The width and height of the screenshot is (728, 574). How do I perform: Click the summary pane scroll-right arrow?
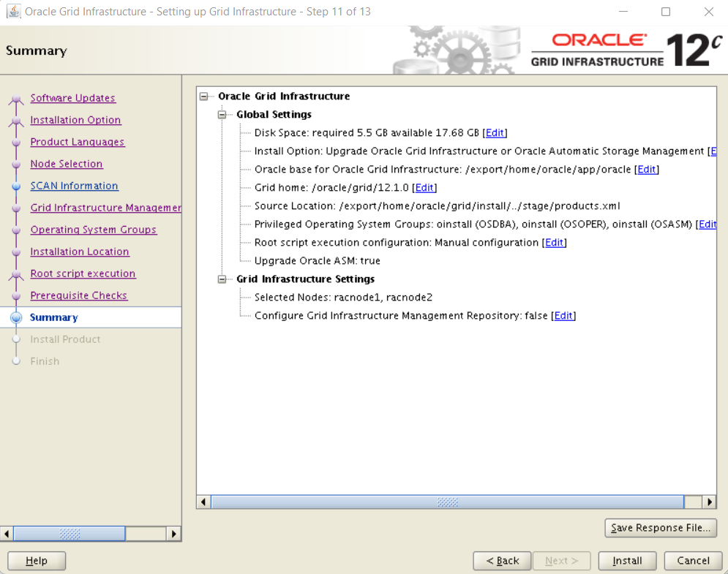tap(709, 502)
